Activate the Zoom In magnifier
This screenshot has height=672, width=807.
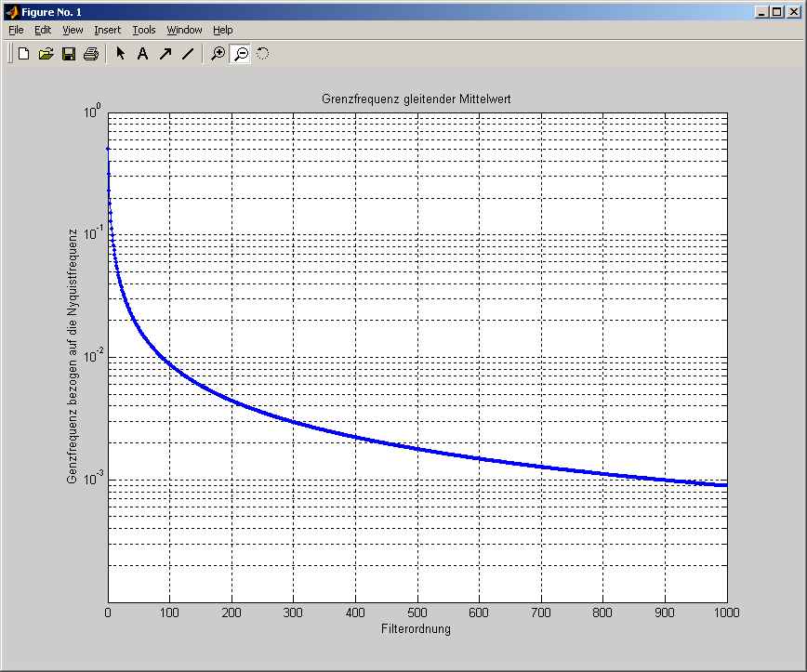tap(218, 54)
